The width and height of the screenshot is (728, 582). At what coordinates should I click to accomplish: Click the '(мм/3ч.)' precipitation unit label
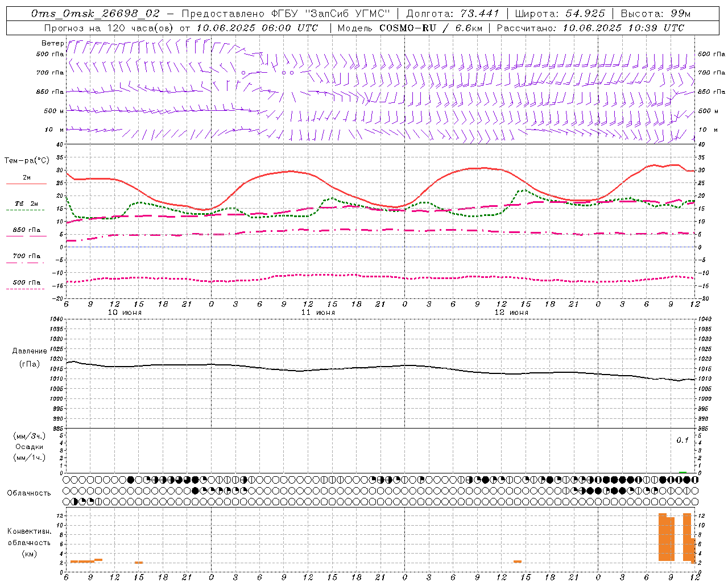29,436
